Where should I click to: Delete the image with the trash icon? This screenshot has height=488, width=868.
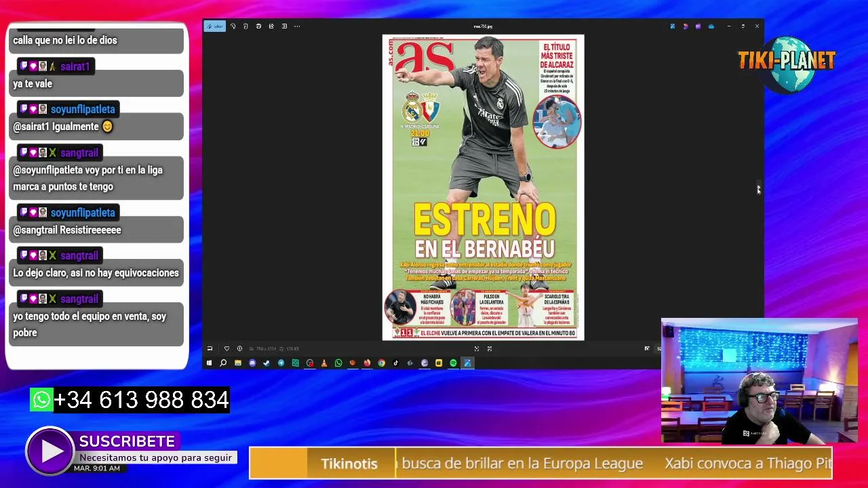(x=245, y=26)
